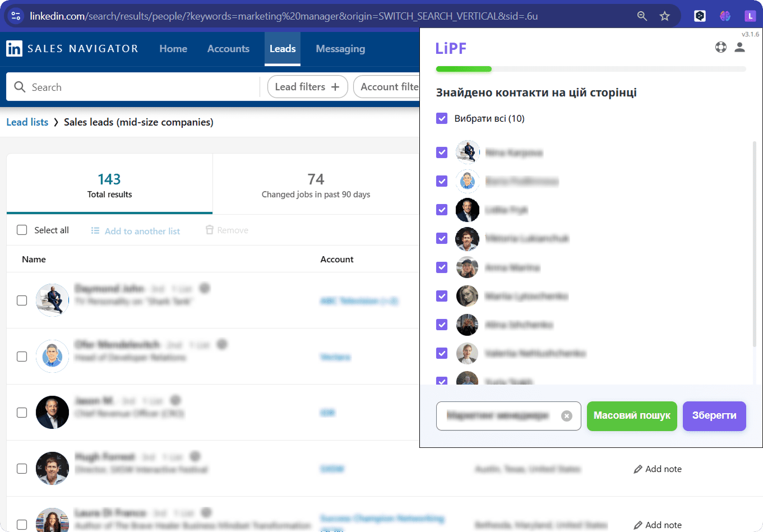Click badge icon beside Ofer Mendelevitch
Image resolution: width=763 pixels, height=532 pixels.
point(222,344)
